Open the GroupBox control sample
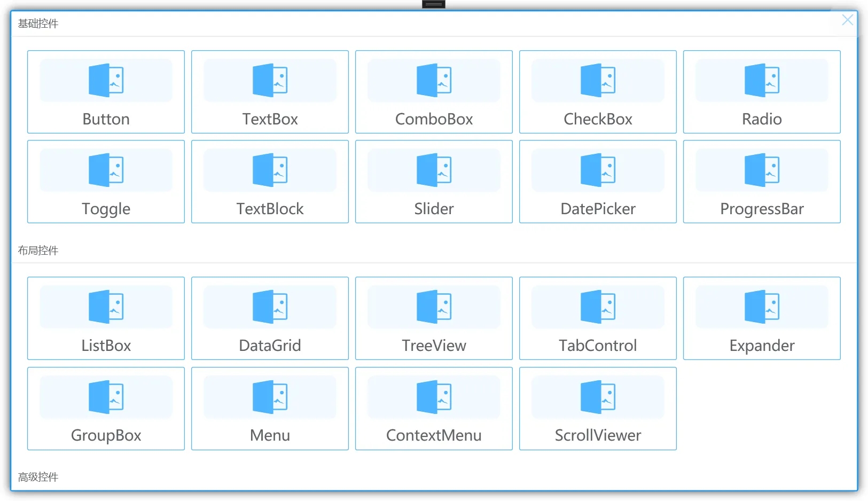This screenshot has height=501, width=868. click(105, 409)
